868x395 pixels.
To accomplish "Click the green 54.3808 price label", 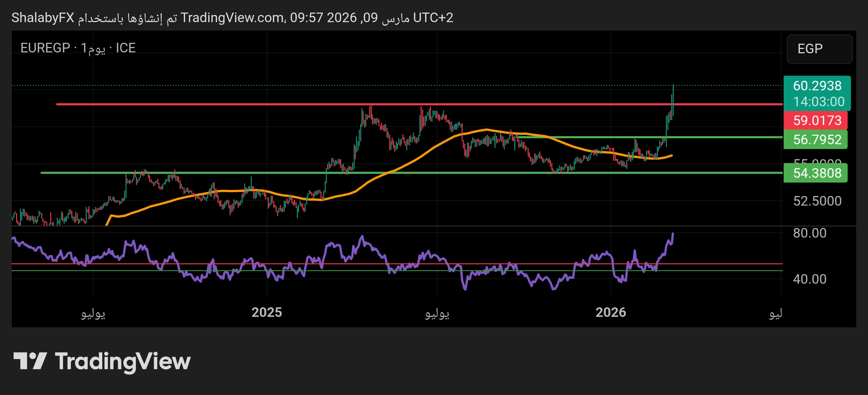I will point(817,173).
